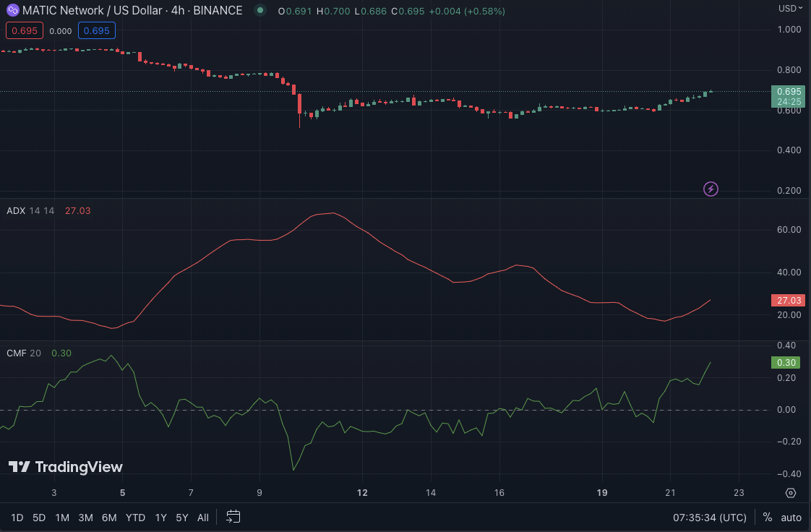Select the 1Y time range
811x532 pixels.
(161, 518)
